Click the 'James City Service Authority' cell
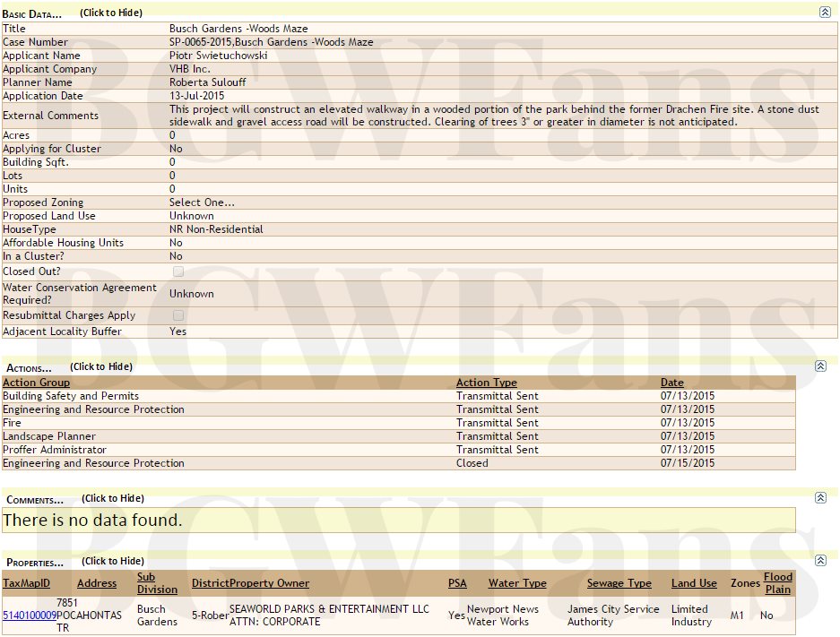This screenshot has height=637, width=840. [613, 615]
